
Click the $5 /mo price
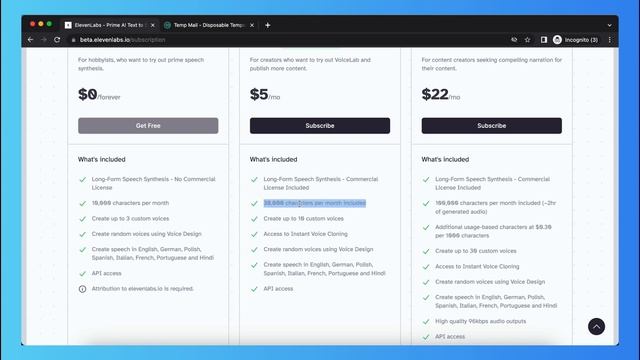point(265,95)
